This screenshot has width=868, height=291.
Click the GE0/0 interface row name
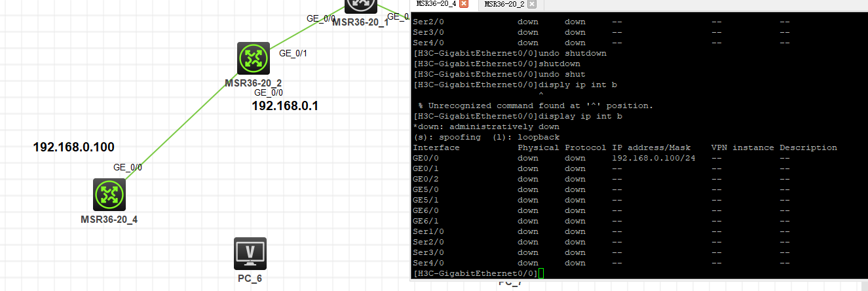click(426, 158)
